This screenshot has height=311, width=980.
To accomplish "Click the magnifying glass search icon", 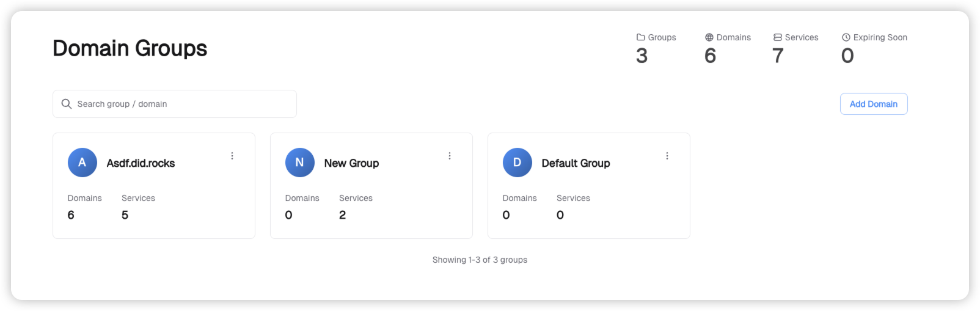I will point(67,104).
